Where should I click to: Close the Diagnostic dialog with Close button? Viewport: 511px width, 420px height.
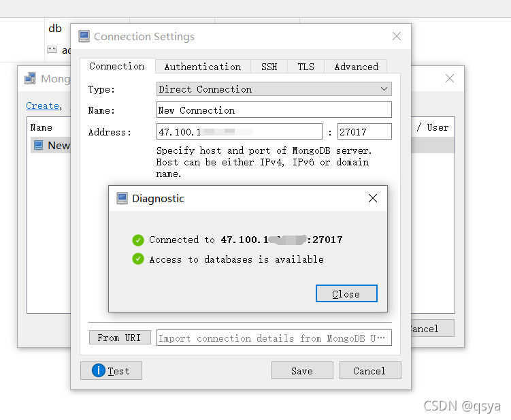click(x=346, y=293)
